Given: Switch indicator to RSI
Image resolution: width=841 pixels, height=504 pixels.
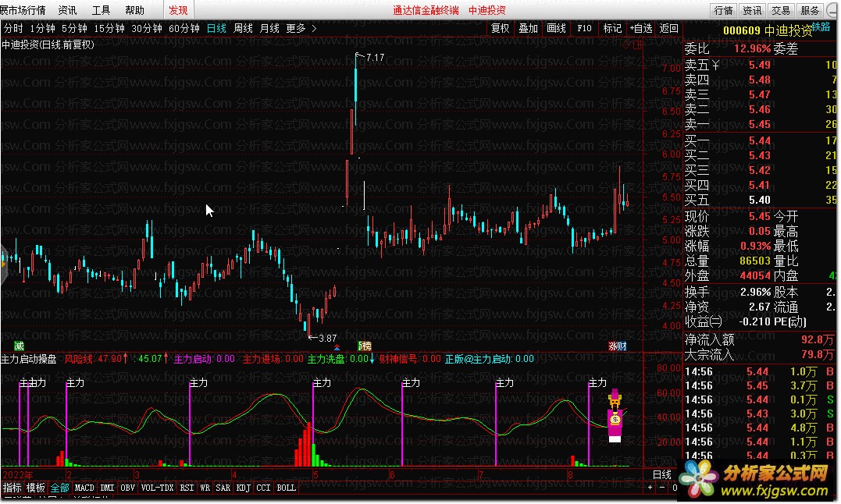Looking at the screenshot, I should tap(187, 488).
